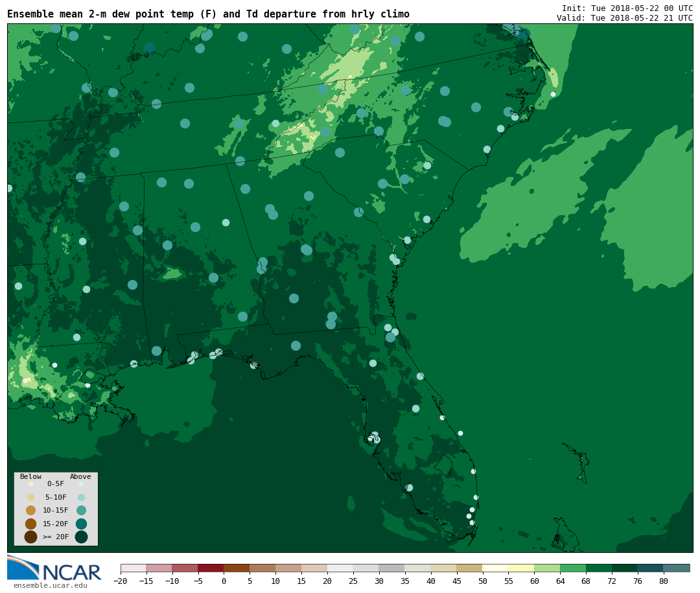This screenshot has width=700, height=593.
Task: Open the ensemble.ucar.edu link under the logo
Action: [51, 585]
